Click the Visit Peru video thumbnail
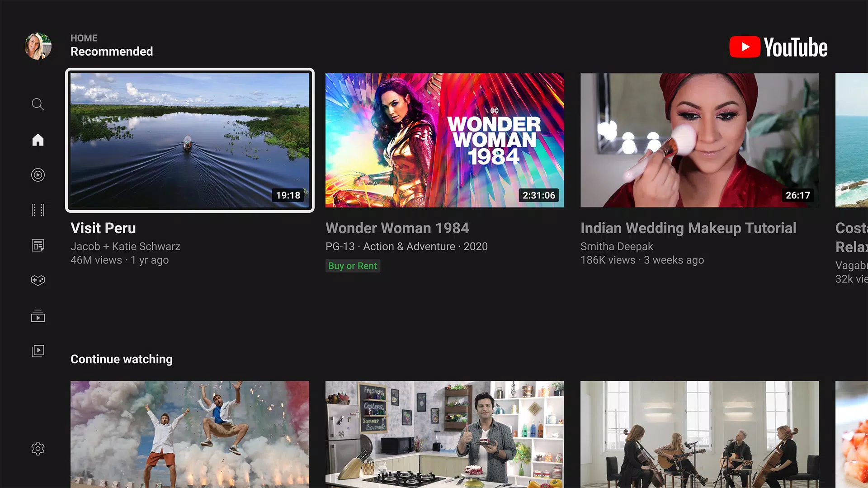This screenshot has height=488, width=868. [x=189, y=140]
